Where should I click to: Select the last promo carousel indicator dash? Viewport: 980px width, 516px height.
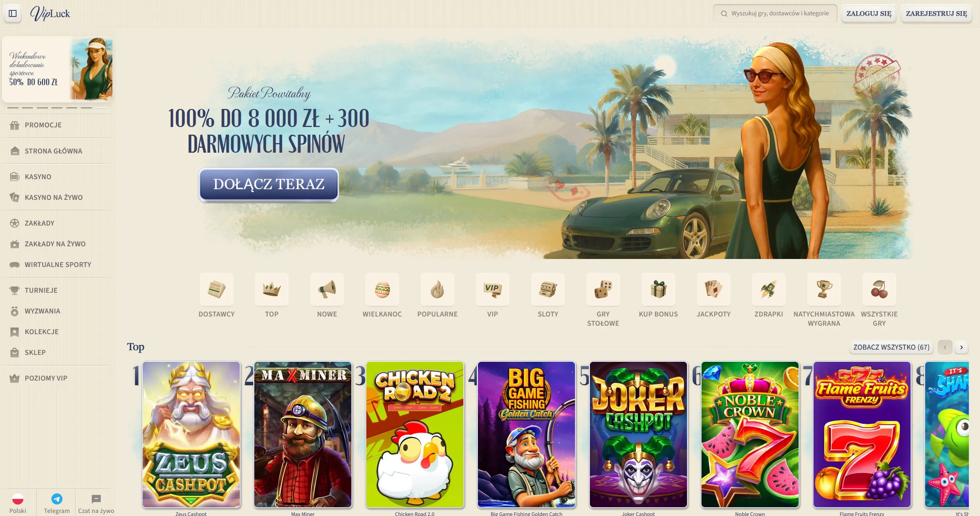(101, 108)
